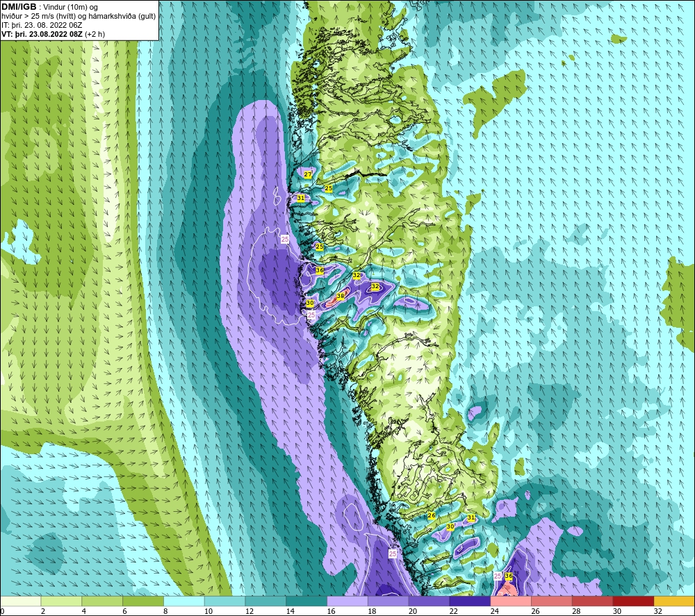Pick the light lavender 16–18 m/s legend swatch
Image resolution: width=695 pixels, height=616 pixels.
[x=347, y=601]
